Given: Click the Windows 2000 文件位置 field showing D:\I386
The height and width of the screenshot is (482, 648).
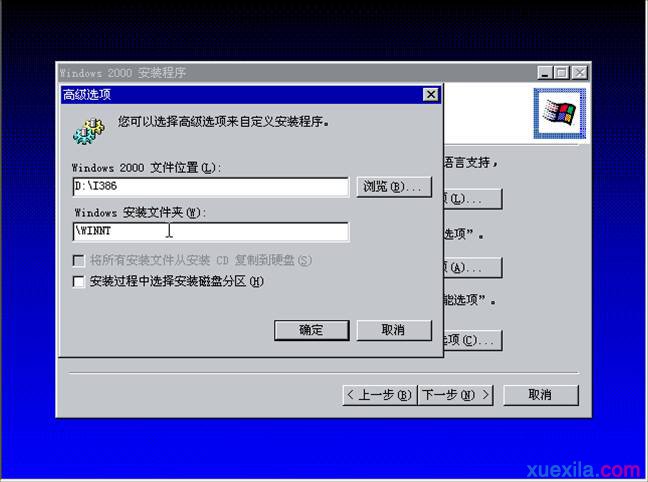Looking at the screenshot, I should [210, 187].
